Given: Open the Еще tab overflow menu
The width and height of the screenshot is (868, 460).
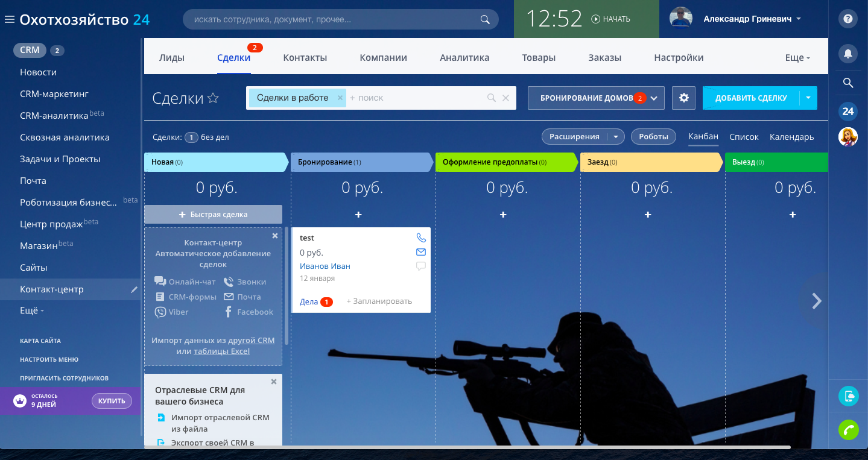Looking at the screenshot, I should click(x=797, y=58).
